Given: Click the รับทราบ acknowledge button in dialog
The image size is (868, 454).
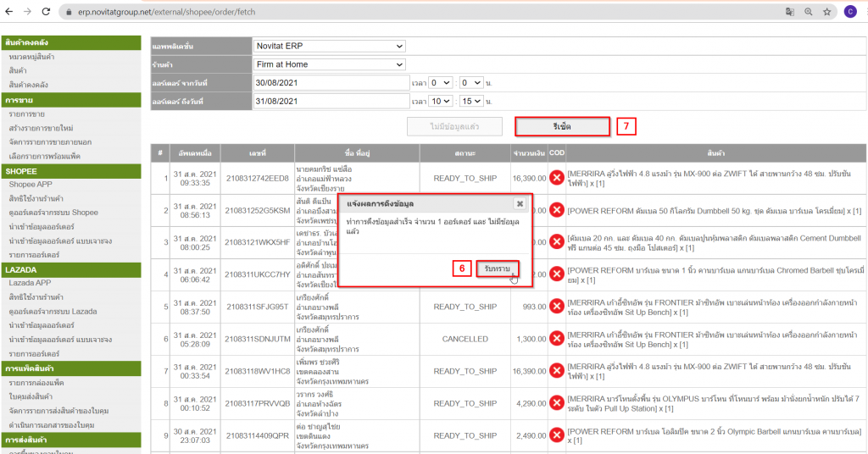Looking at the screenshot, I should (497, 268).
